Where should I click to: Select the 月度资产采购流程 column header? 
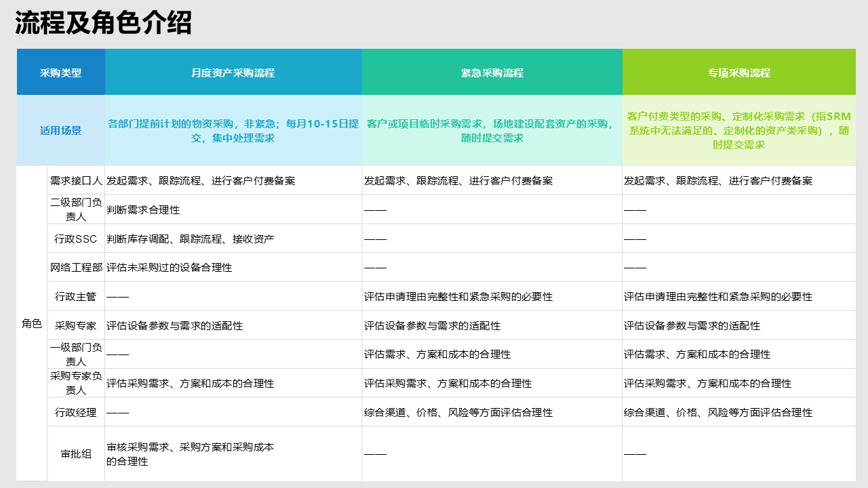pyautogui.click(x=233, y=73)
